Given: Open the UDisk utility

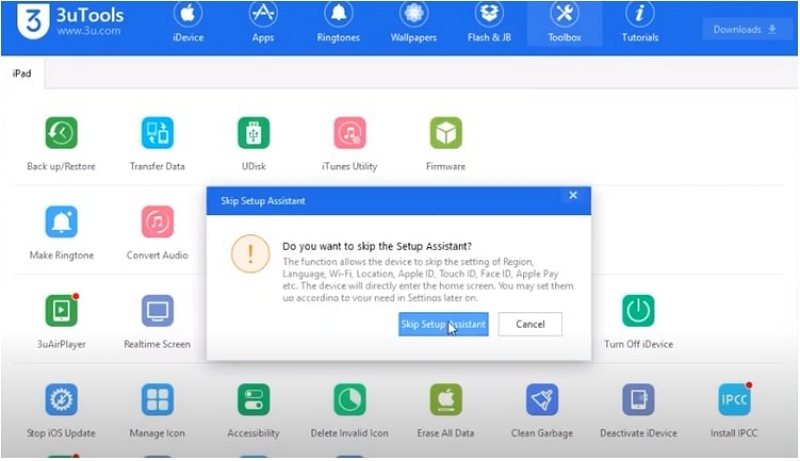Looking at the screenshot, I should click(253, 133).
